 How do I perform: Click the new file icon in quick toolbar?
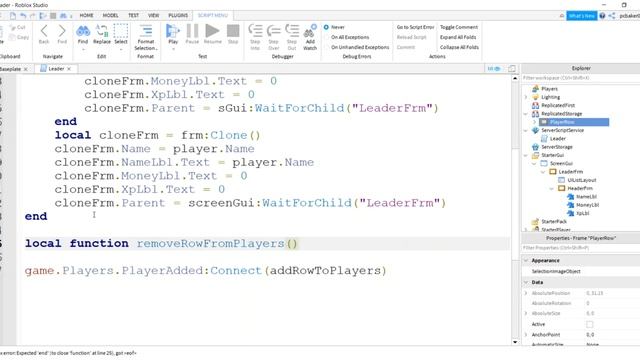13,16
